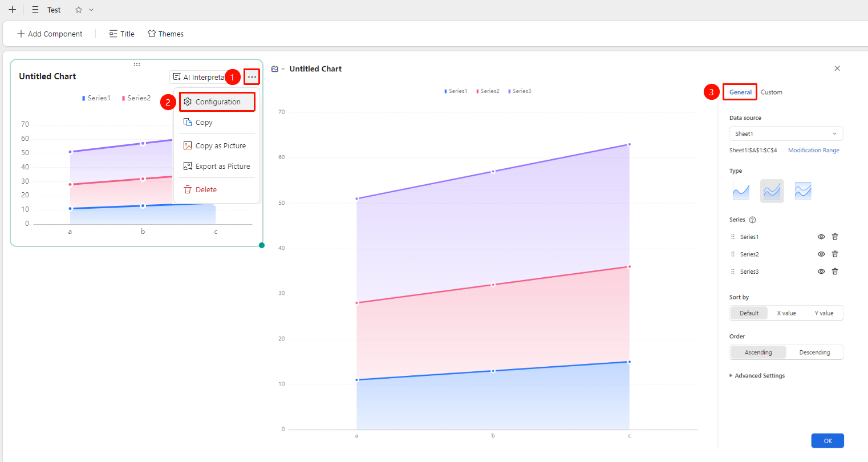Viewport: 868px width, 462px height.
Task: Click the Modification Range link
Action: 813,151
